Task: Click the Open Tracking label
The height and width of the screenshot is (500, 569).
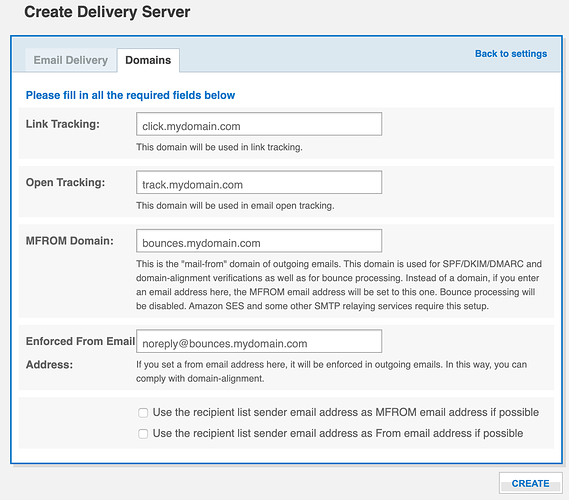Action: pyautogui.click(x=65, y=183)
